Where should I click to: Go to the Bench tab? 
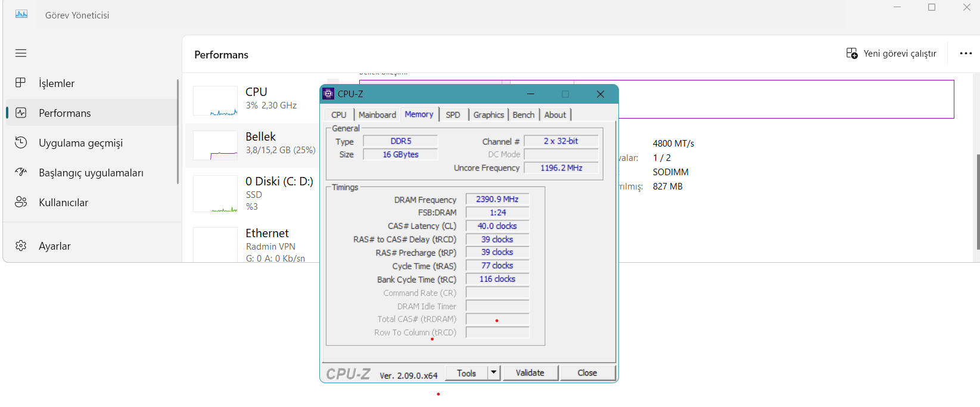524,115
